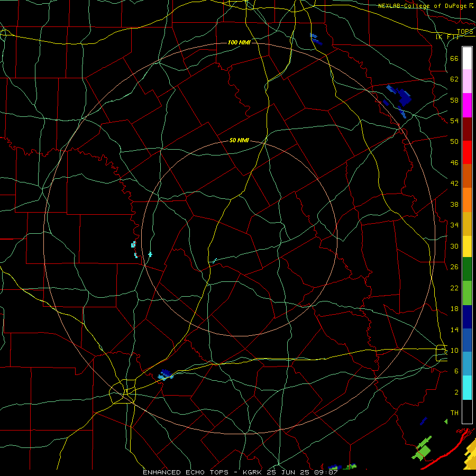This screenshot has height=476, width=476.
Task: Click the '50 NMI' range ring label
Action: click(x=239, y=140)
